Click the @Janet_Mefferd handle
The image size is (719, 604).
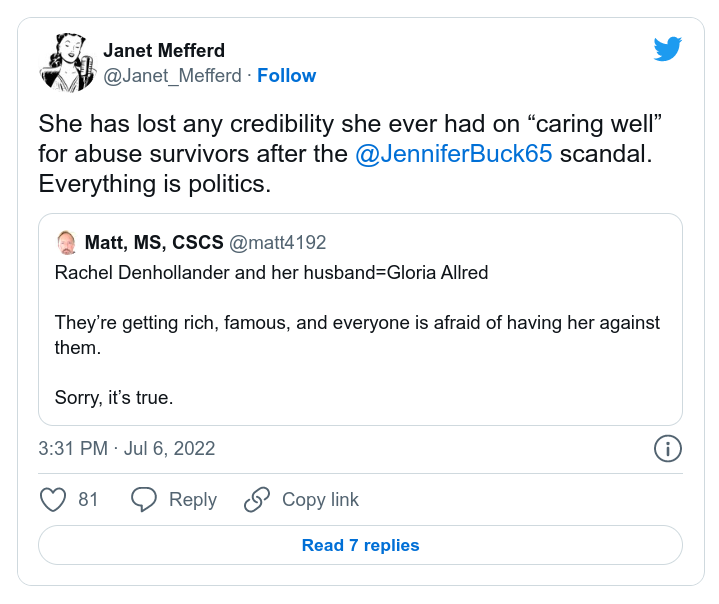click(x=172, y=76)
